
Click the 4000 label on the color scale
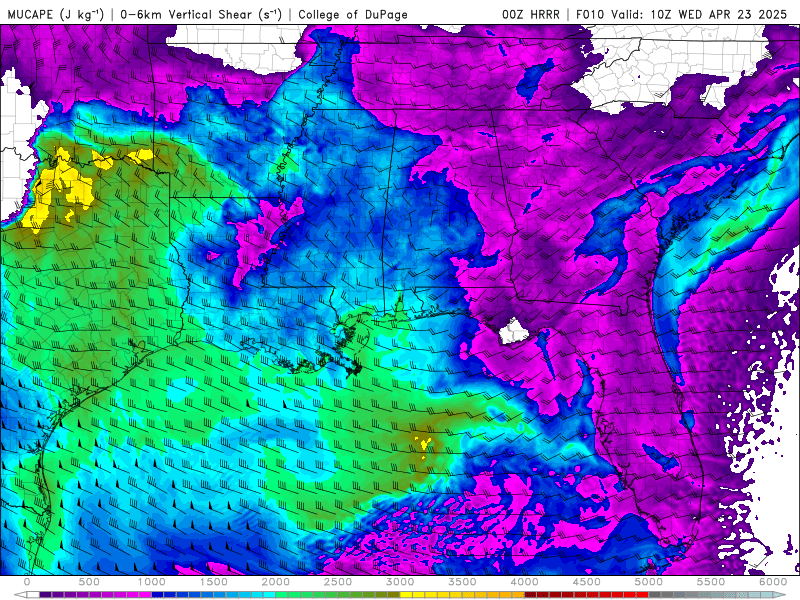pos(524,582)
